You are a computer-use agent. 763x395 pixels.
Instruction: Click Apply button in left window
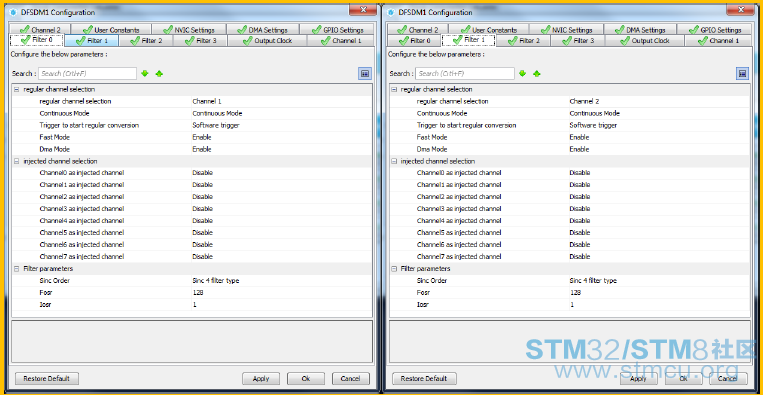pyautogui.click(x=261, y=378)
